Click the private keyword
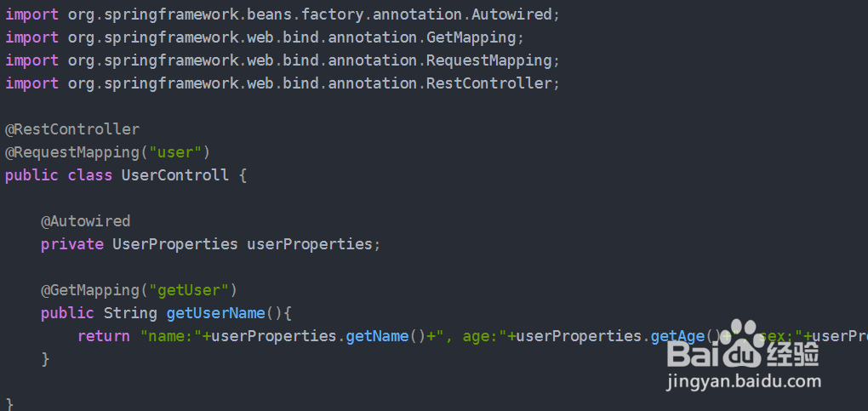The width and height of the screenshot is (868, 411). [x=72, y=244]
